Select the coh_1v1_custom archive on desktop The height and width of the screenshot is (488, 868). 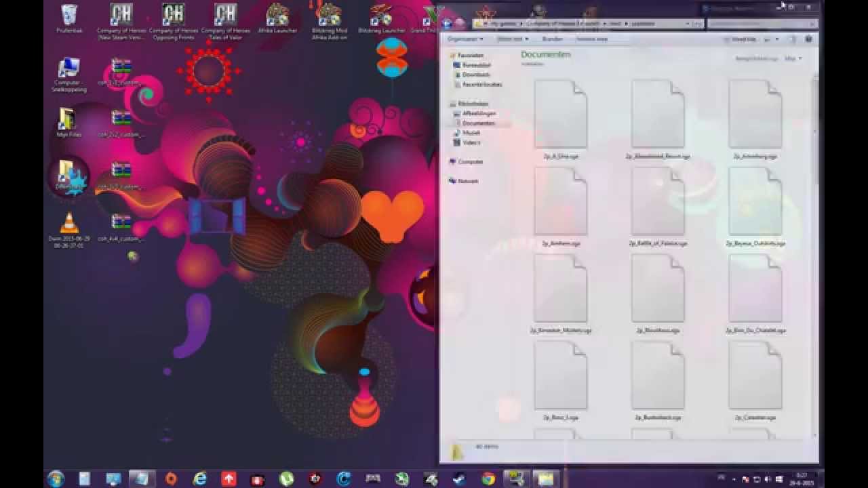tap(121, 72)
